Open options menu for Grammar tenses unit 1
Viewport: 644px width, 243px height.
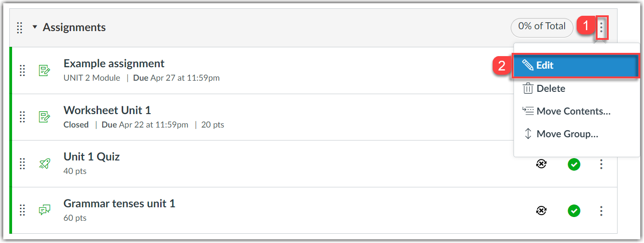[x=601, y=211]
